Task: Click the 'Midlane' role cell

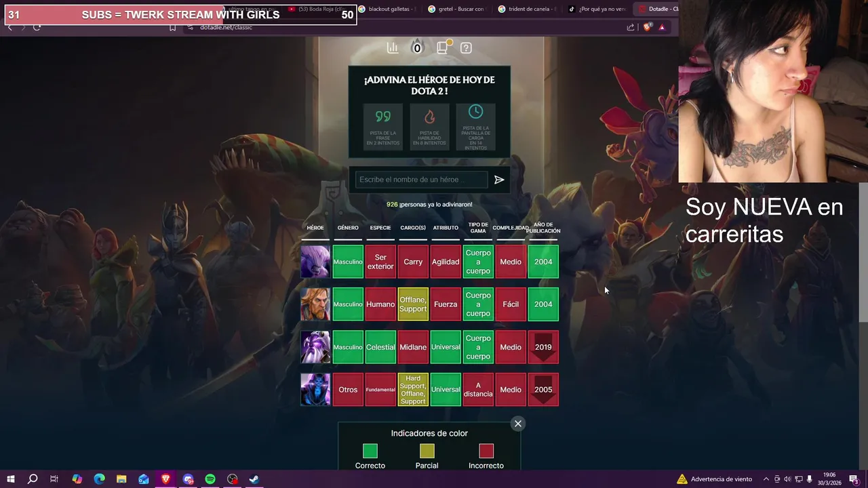Action: pos(413,347)
